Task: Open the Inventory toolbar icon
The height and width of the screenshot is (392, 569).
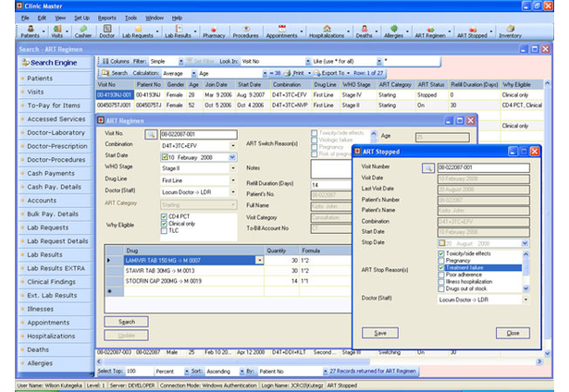Action: pos(510,31)
